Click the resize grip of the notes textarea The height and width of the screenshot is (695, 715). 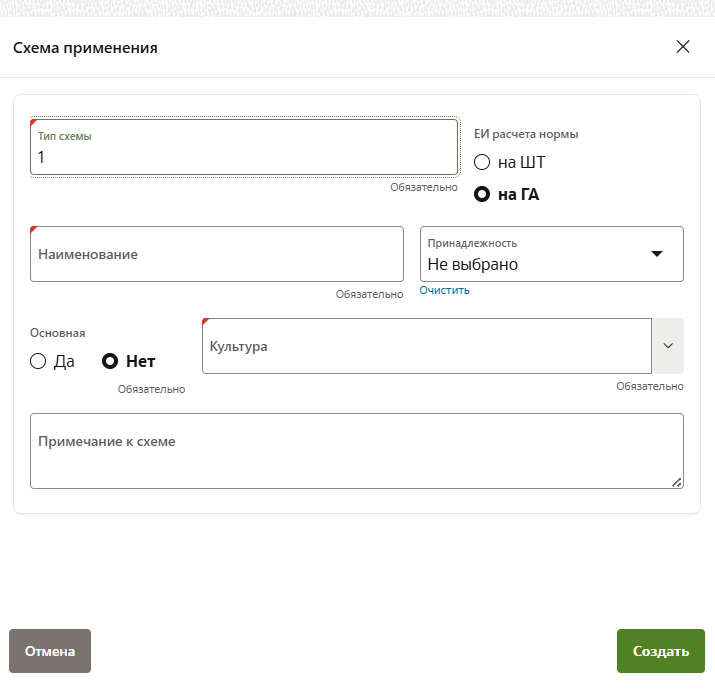click(677, 482)
